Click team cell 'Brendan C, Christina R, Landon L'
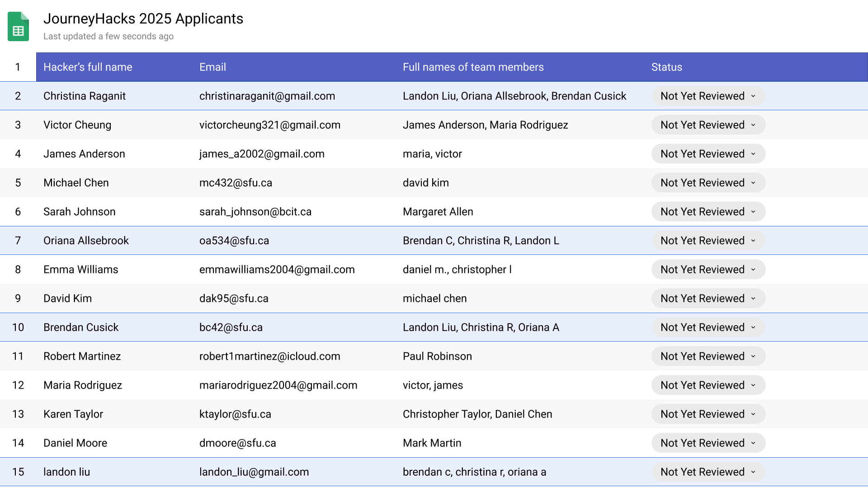 (481, 240)
